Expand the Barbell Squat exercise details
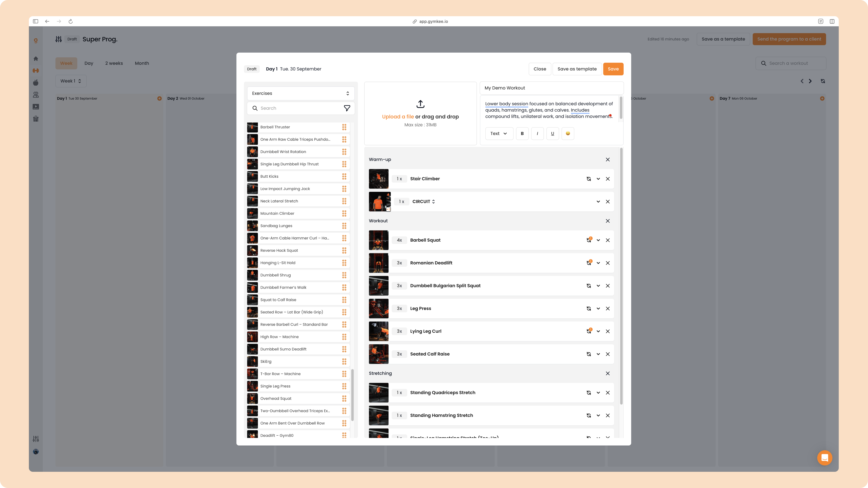868x488 pixels. point(598,240)
